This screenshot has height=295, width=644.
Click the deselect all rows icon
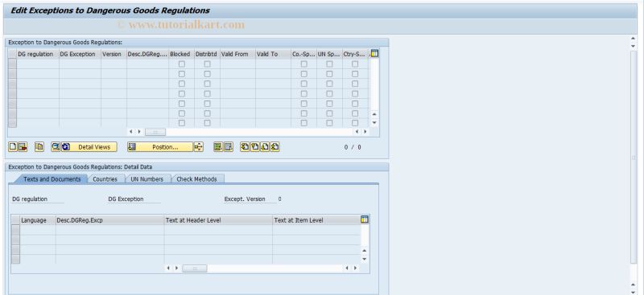coord(229,147)
